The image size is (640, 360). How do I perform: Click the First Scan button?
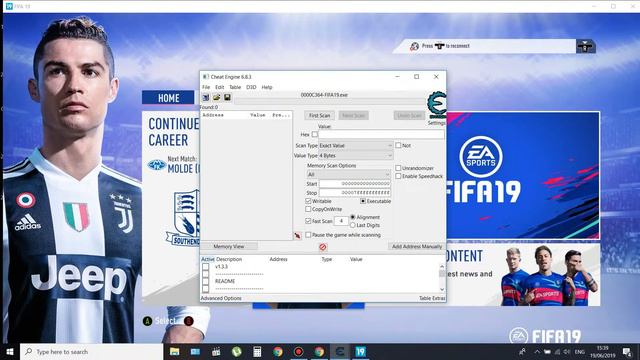[320, 116]
